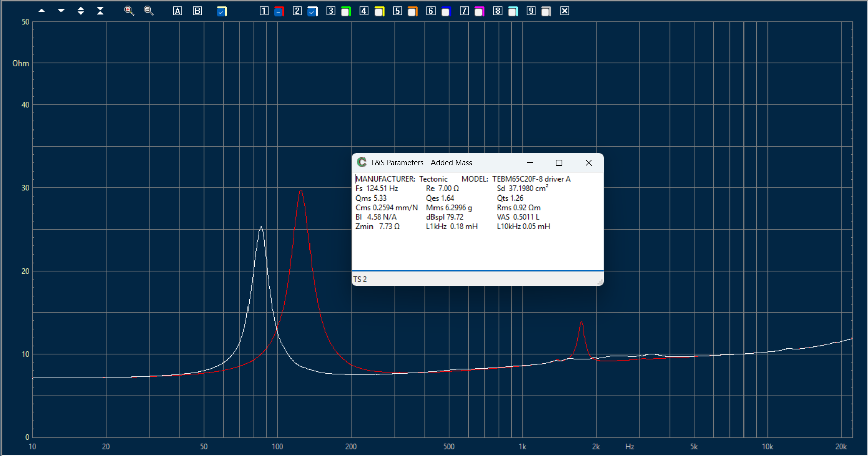868x456 pixels.
Task: Click the VAS 0.5011 L value
Action: click(x=518, y=217)
